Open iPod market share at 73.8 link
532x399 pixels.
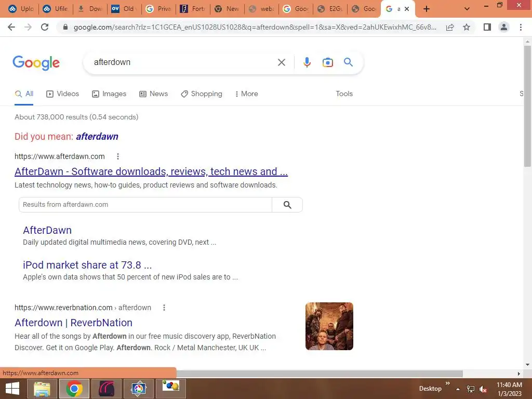[87, 265]
